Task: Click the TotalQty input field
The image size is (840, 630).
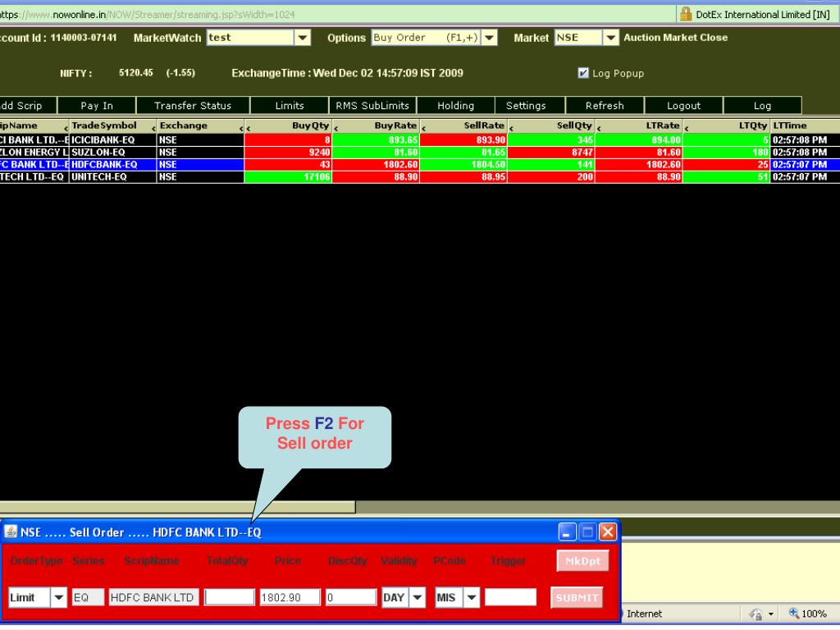Action: click(230, 597)
